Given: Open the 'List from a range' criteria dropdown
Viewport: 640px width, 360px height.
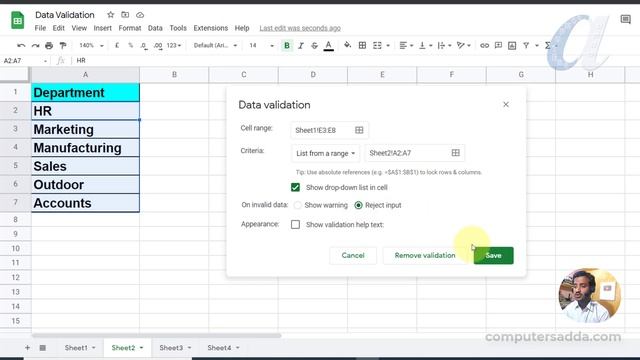Looking at the screenshot, I should pyautogui.click(x=325, y=153).
